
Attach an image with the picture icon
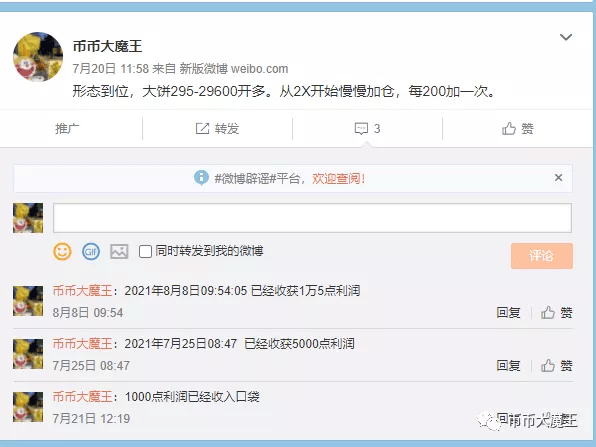pyautogui.click(x=119, y=251)
